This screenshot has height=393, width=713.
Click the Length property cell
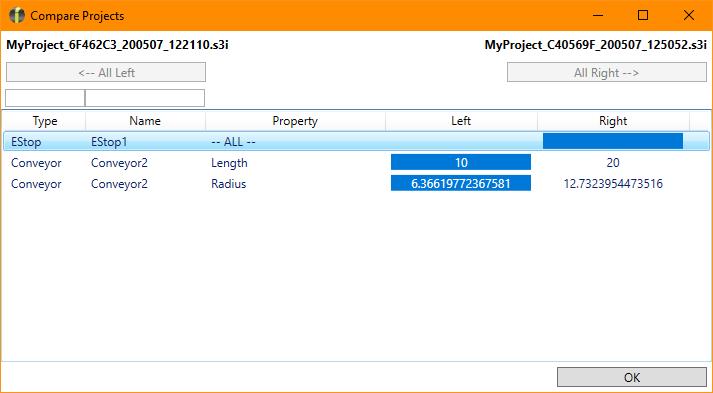[x=229, y=163]
